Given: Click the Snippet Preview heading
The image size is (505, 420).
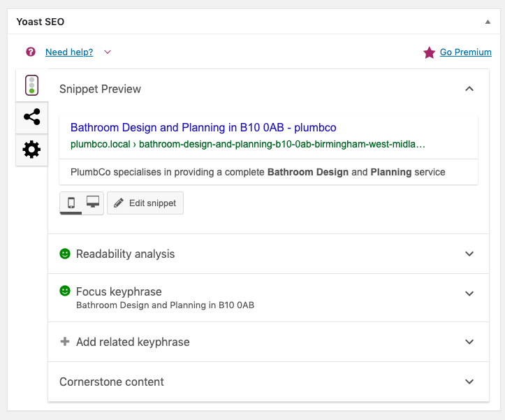Looking at the screenshot, I should (100, 89).
